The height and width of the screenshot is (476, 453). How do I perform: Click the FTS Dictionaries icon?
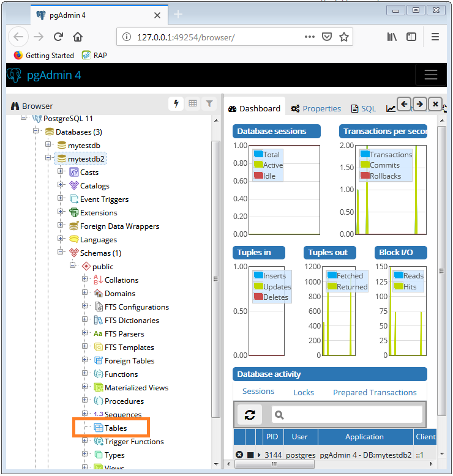(98, 320)
